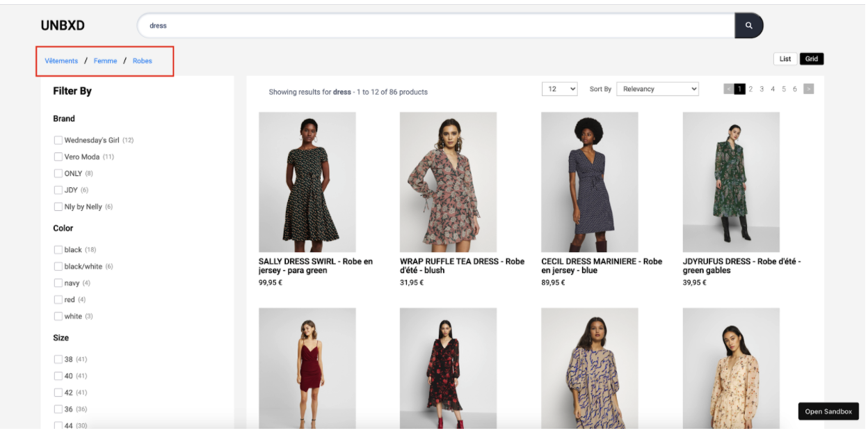Go to next page arrow in pagination
Image resolution: width=868 pixels, height=433 pixels.
pyautogui.click(x=808, y=89)
